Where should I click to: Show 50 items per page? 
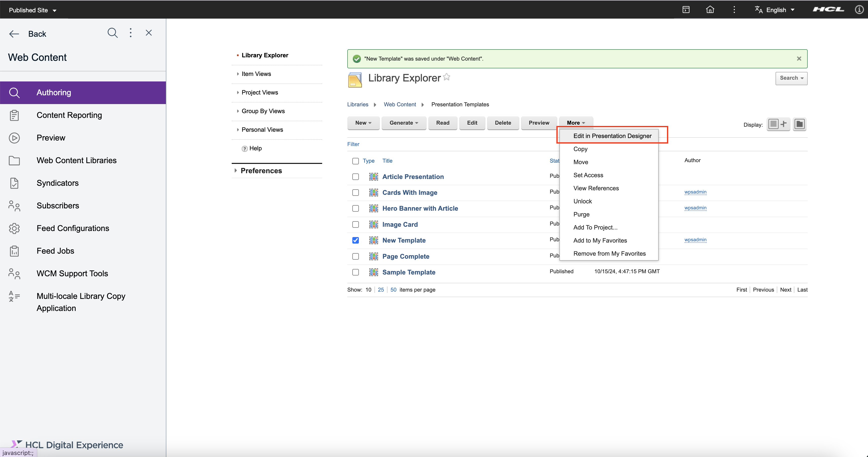(393, 290)
